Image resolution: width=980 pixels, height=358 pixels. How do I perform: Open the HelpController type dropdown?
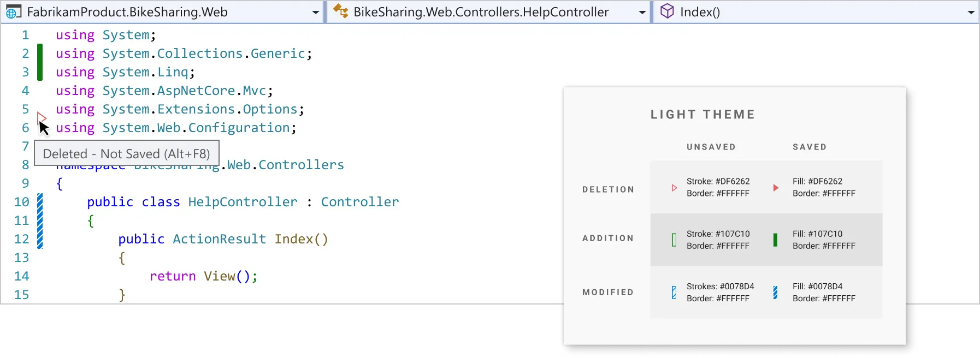click(642, 11)
